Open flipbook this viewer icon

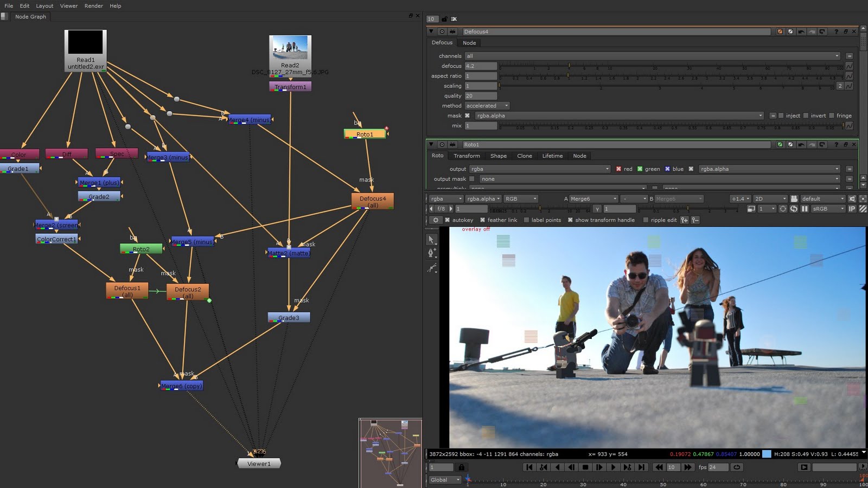point(804,467)
